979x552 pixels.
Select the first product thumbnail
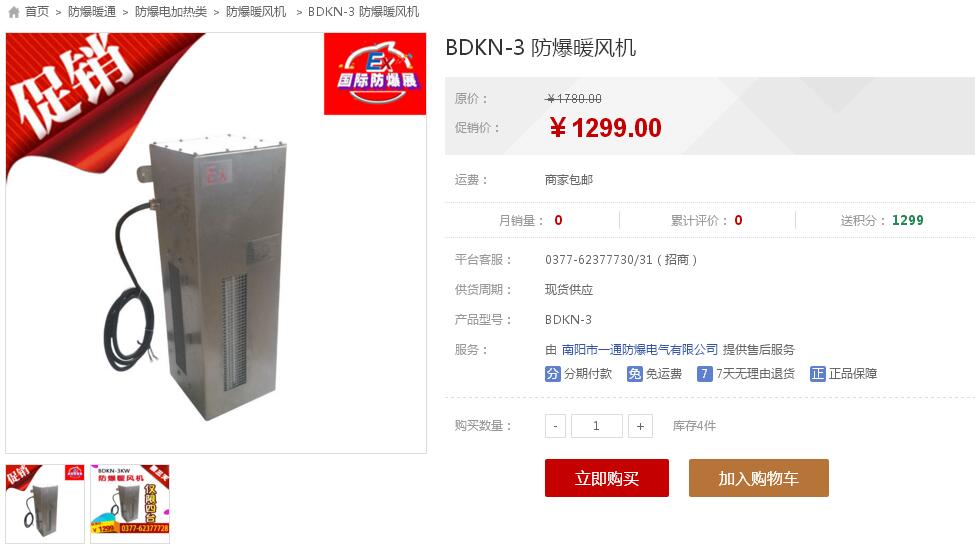[45, 503]
